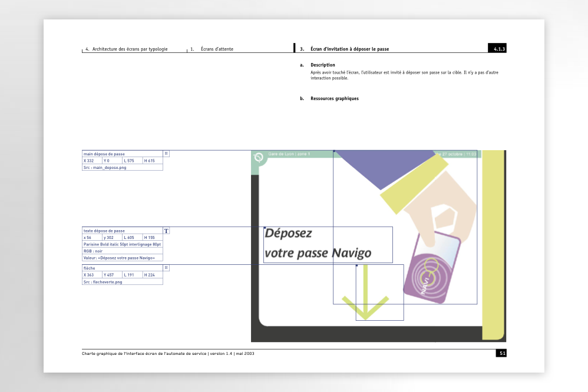Click the "Src : main_depose.png" row
588x392 pixels.
122,168
